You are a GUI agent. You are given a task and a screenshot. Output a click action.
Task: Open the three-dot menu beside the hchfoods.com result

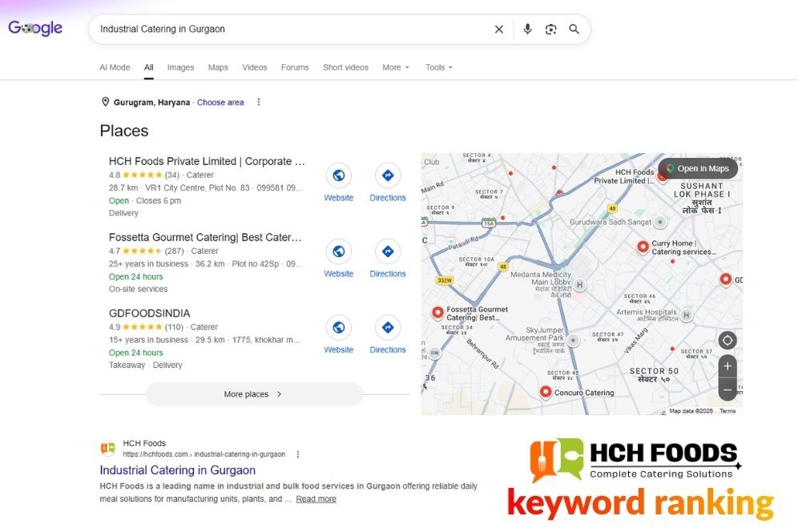pyautogui.click(x=298, y=454)
